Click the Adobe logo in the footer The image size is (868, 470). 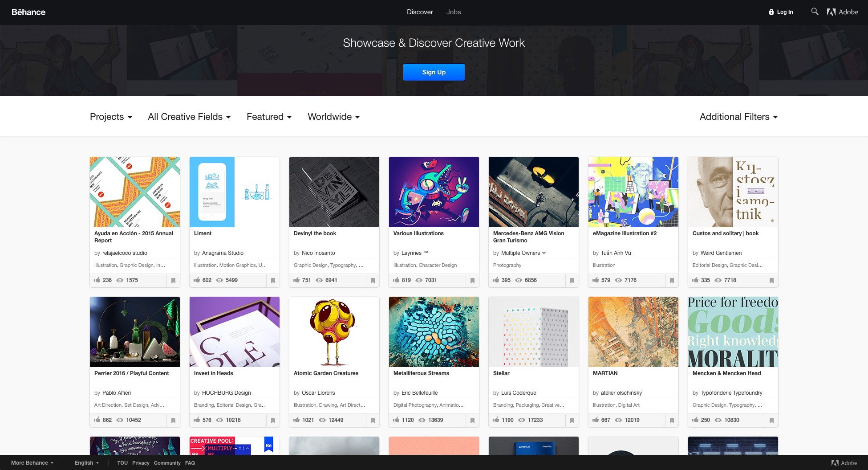(x=844, y=463)
